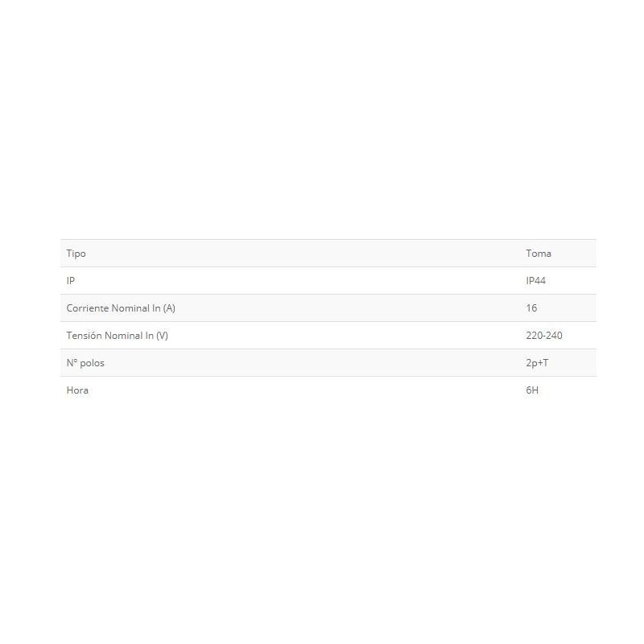The width and height of the screenshot is (644, 644).
Task: Click the '(A)' unit in the Corriente label
Action: 168,308
